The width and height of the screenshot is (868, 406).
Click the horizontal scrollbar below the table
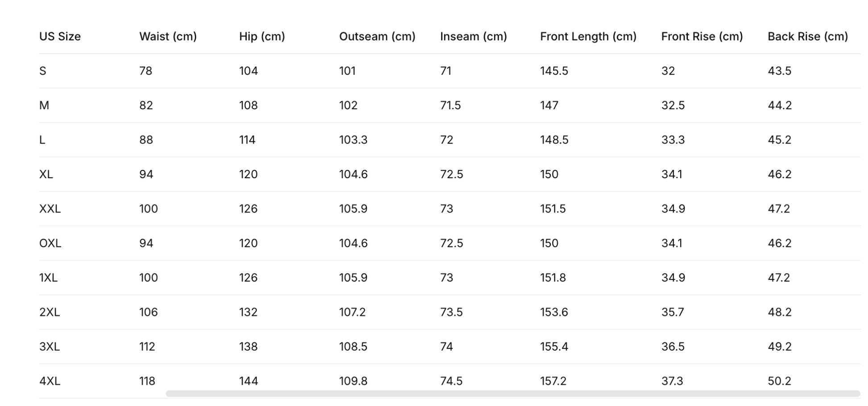(x=513, y=394)
